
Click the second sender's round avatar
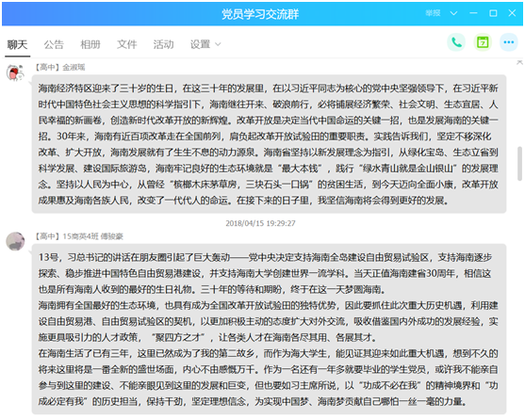pos(15,241)
